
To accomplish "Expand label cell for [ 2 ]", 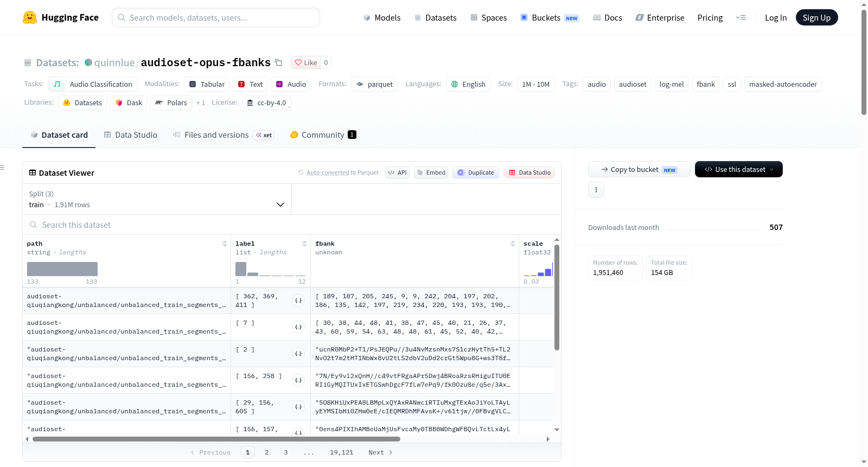I will 298,354.
